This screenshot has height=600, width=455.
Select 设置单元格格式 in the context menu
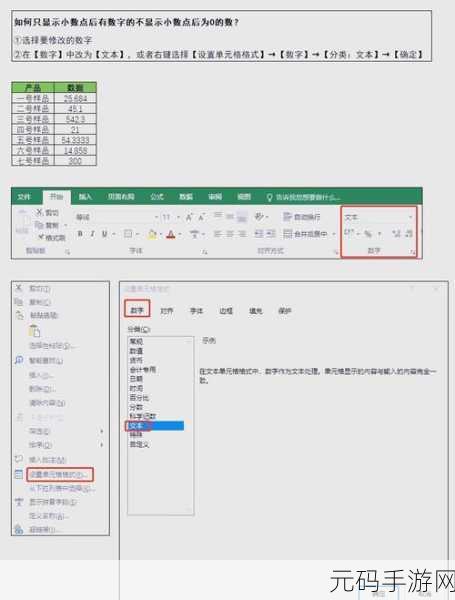click(60, 475)
